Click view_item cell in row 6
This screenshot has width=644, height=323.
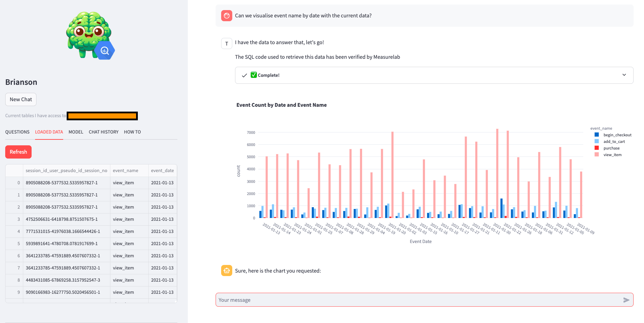[x=129, y=256]
